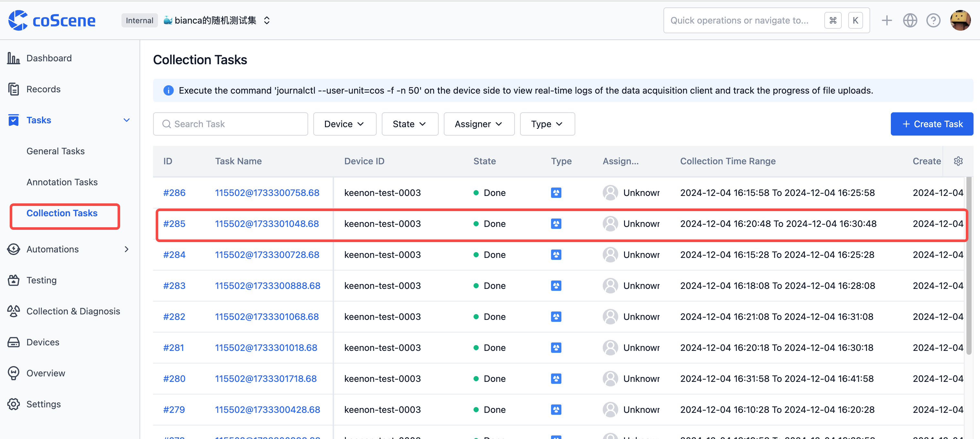Open the language globe icon
The image size is (980, 439).
910,20
